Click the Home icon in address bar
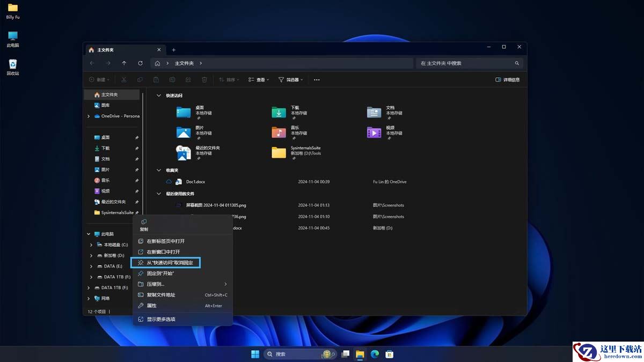The height and width of the screenshot is (362, 644). [x=157, y=63]
